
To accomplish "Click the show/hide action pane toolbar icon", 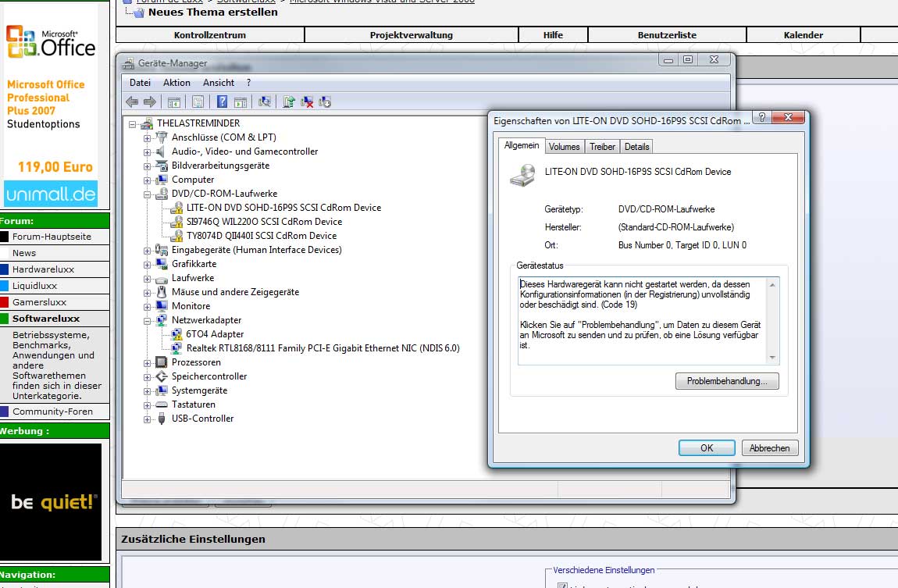I will coord(241,102).
